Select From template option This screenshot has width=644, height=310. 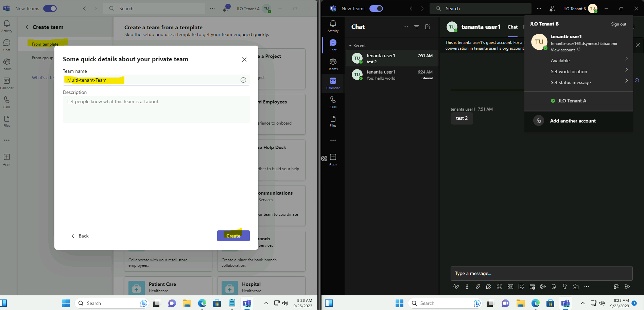tap(45, 44)
